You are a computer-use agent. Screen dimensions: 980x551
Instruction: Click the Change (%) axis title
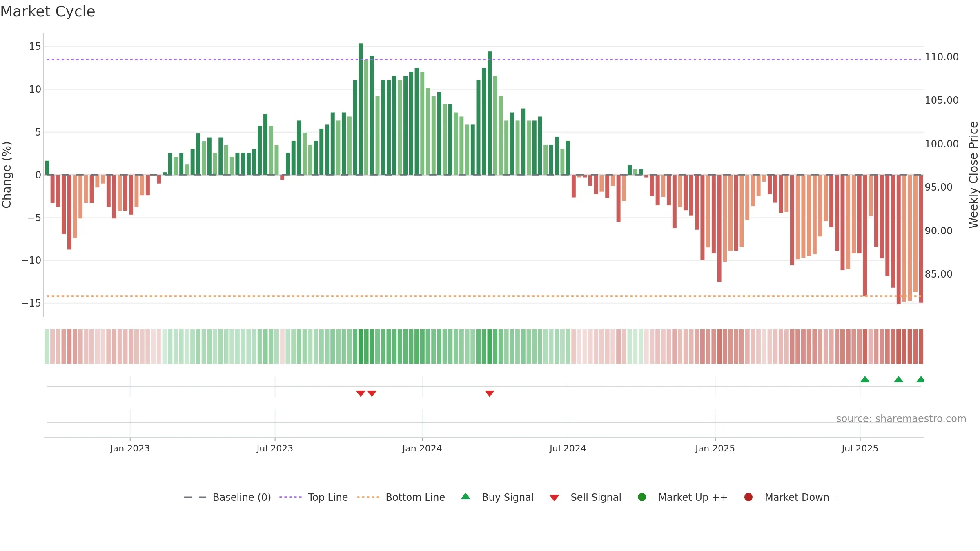pos(7,175)
